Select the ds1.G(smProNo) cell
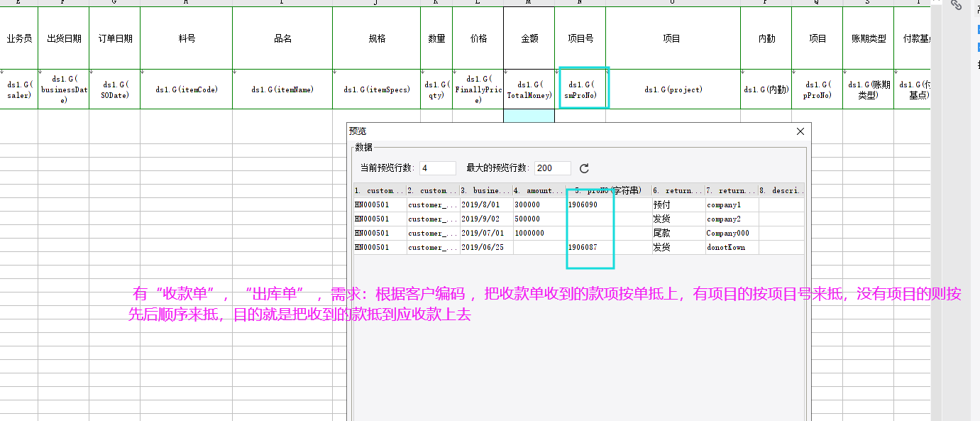Viewport: 980px width, 421px height. [580, 89]
